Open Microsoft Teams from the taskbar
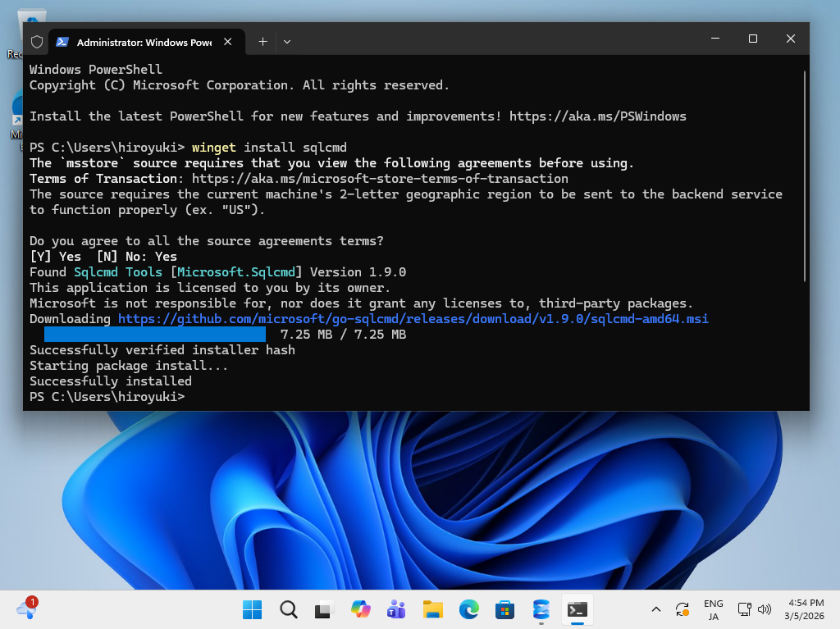840x629 pixels. (x=396, y=609)
